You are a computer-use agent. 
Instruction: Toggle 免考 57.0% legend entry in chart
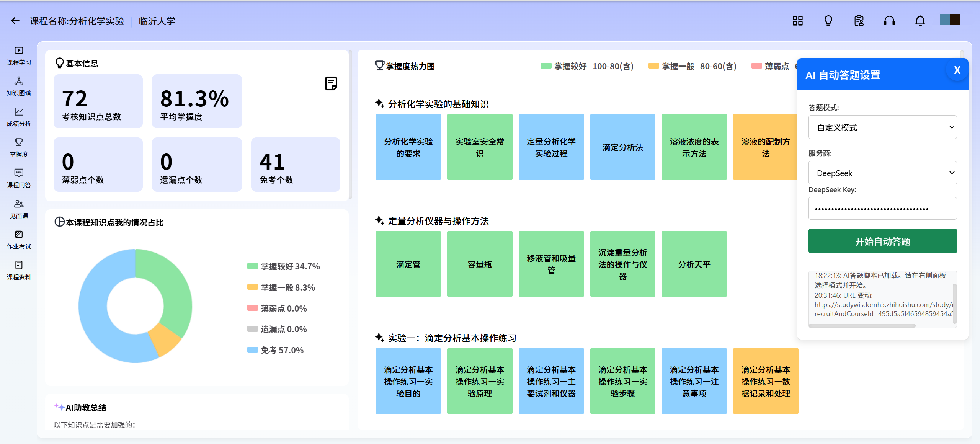tap(276, 350)
